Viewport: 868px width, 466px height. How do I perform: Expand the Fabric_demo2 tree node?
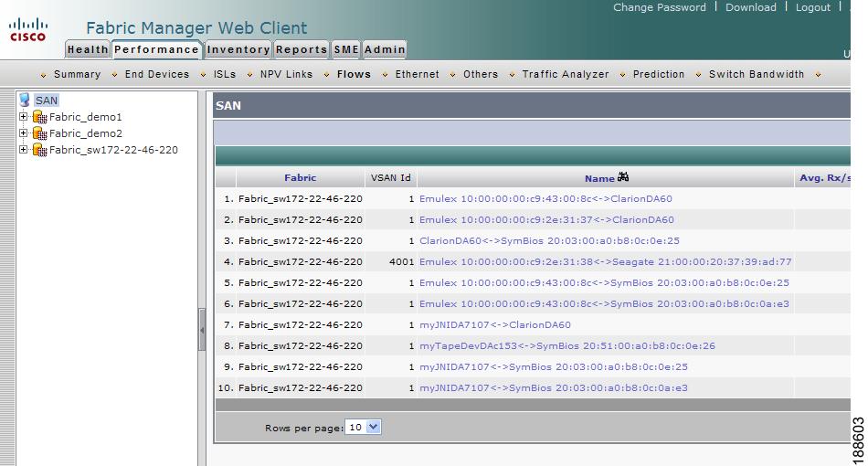(x=23, y=133)
